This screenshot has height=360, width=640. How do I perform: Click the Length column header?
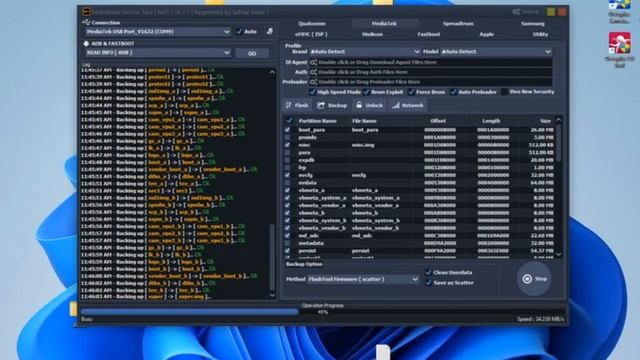click(x=491, y=121)
